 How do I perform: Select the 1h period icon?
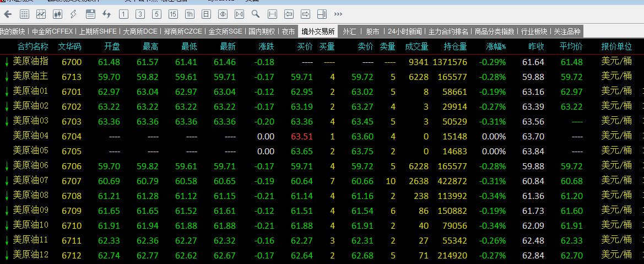190,14
